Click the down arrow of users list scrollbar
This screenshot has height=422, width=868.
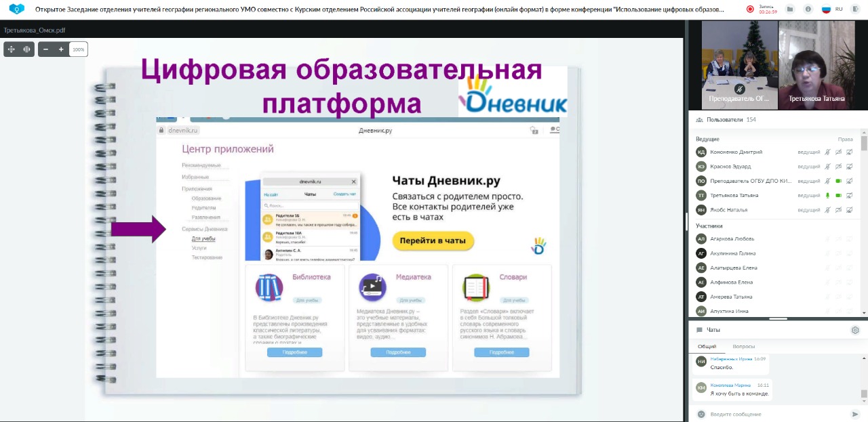pos(864,313)
